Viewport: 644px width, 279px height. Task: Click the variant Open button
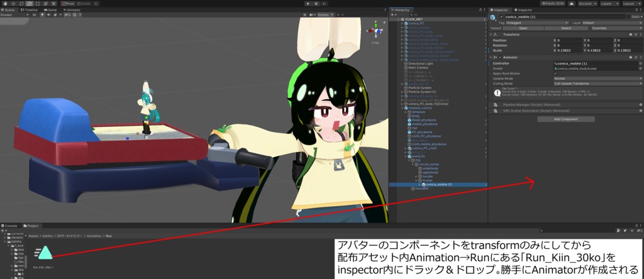(x=523, y=28)
